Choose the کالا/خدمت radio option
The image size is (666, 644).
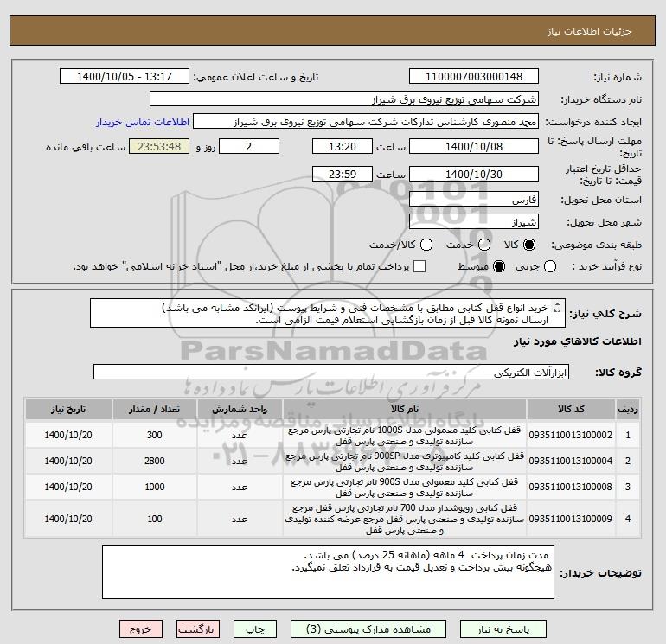coord(426,245)
